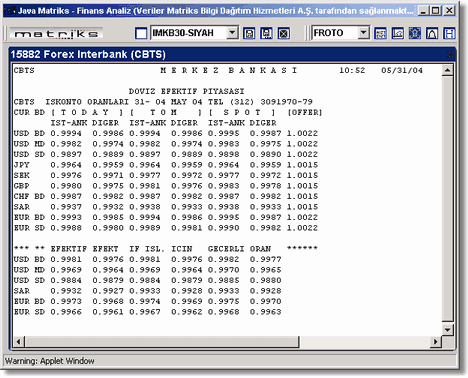Expand the IMKB30-SIYAH dropdown arrow

(x=232, y=33)
